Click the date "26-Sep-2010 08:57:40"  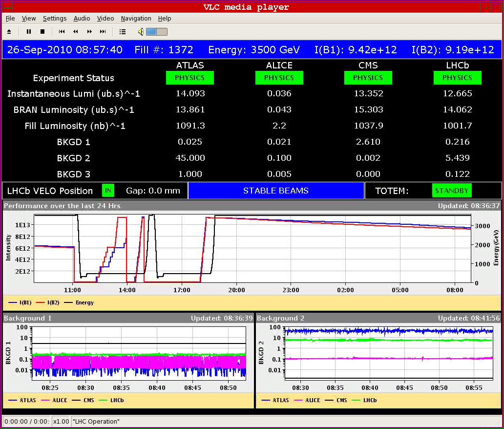click(64, 50)
